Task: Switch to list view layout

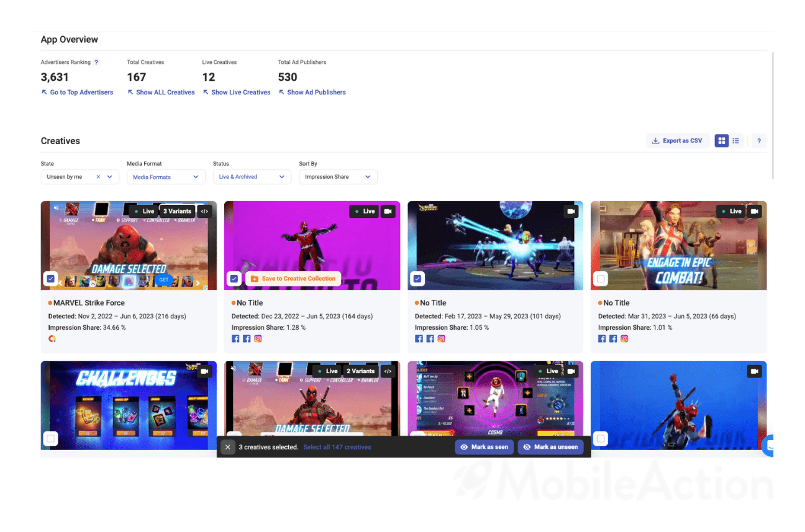Action: tap(736, 141)
